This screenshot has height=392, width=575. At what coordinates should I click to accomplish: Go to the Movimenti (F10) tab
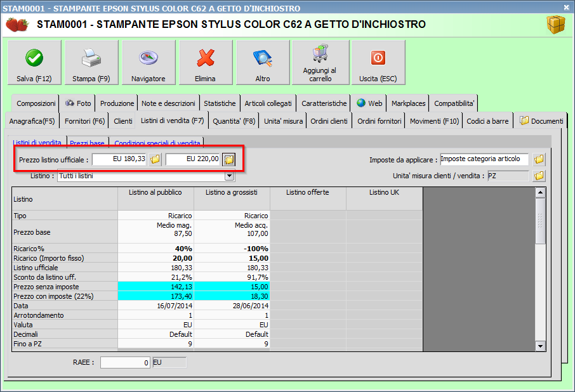coord(434,121)
